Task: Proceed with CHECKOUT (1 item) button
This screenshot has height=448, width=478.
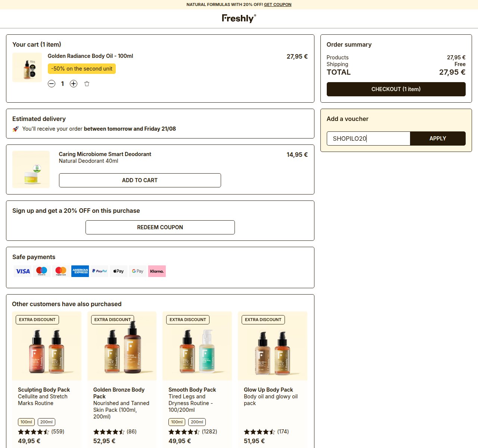Action: click(396, 89)
